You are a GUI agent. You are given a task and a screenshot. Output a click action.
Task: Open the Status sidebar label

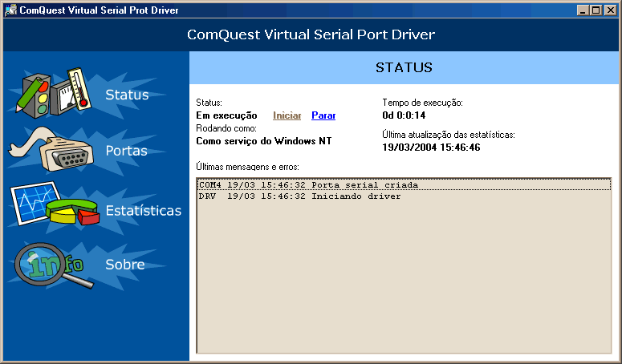click(127, 95)
